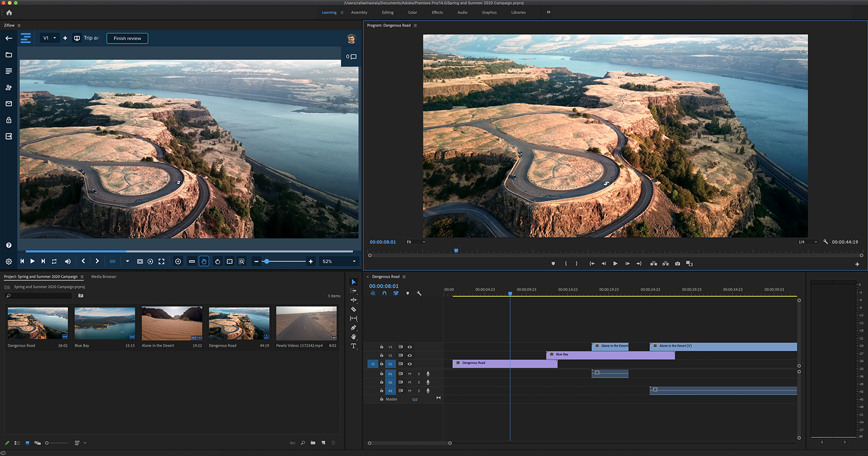The image size is (868, 456).
Task: Select the Ripple Edit tool
Action: tap(353, 300)
